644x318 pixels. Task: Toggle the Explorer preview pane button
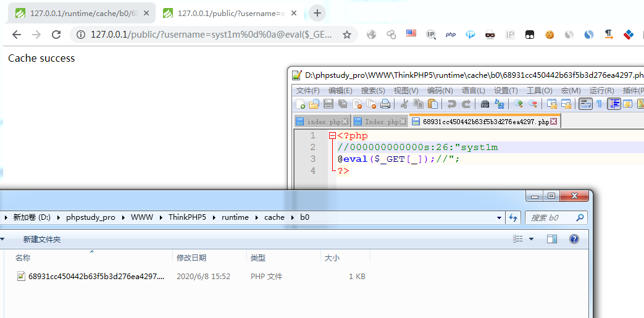(552, 239)
